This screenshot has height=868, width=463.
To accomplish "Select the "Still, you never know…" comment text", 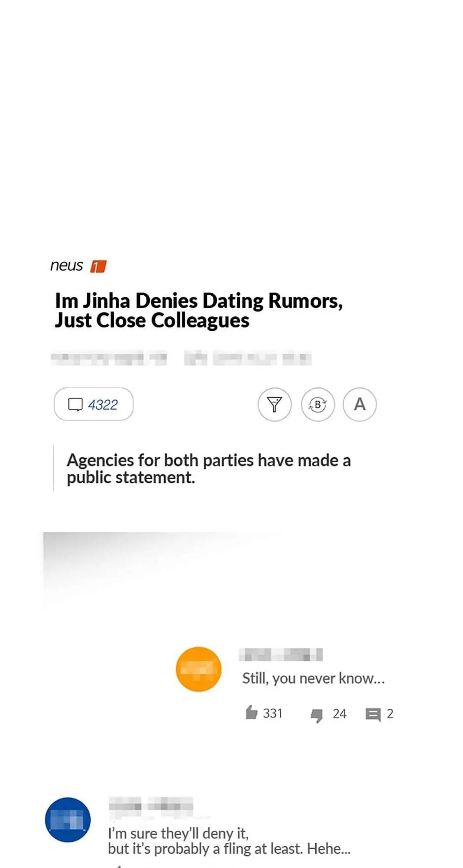I will coord(313,678).
